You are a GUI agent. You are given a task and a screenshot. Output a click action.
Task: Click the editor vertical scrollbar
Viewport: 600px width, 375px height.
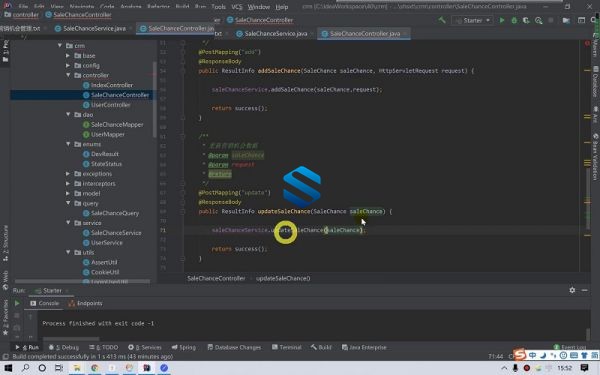tap(587, 199)
